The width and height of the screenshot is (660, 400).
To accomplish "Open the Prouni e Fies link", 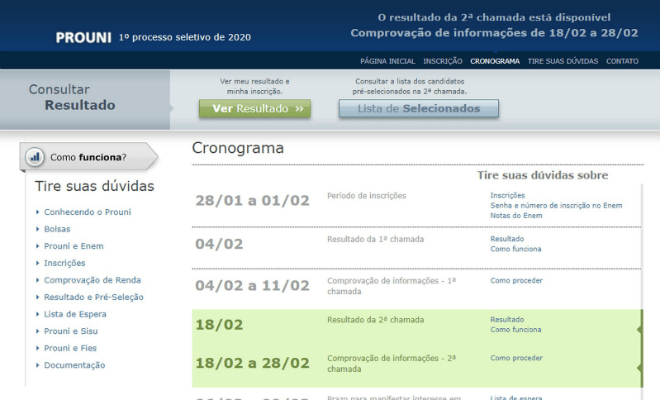I will [70, 348].
